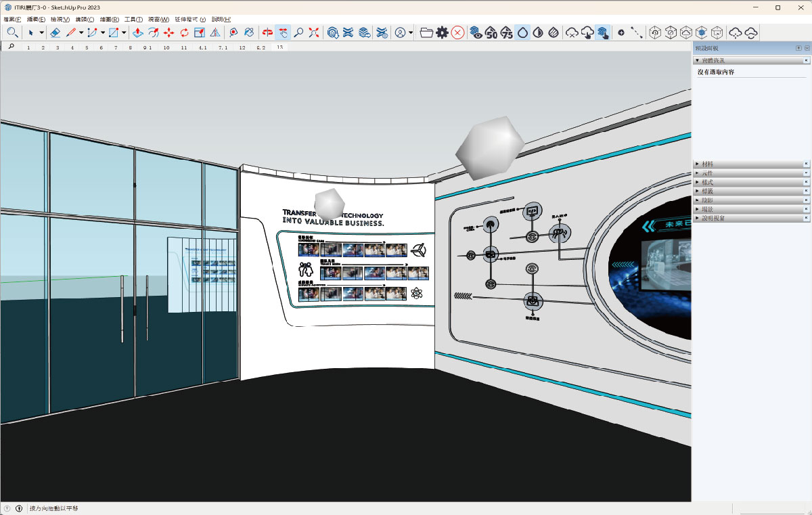Close the 陰影 panel

point(806,200)
